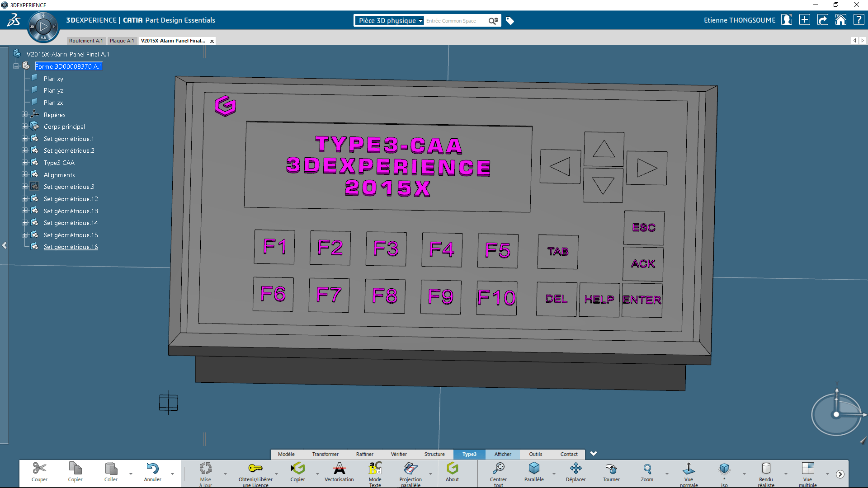
Task: Click the view orientation robot compass
Action: pyautogui.click(x=837, y=414)
